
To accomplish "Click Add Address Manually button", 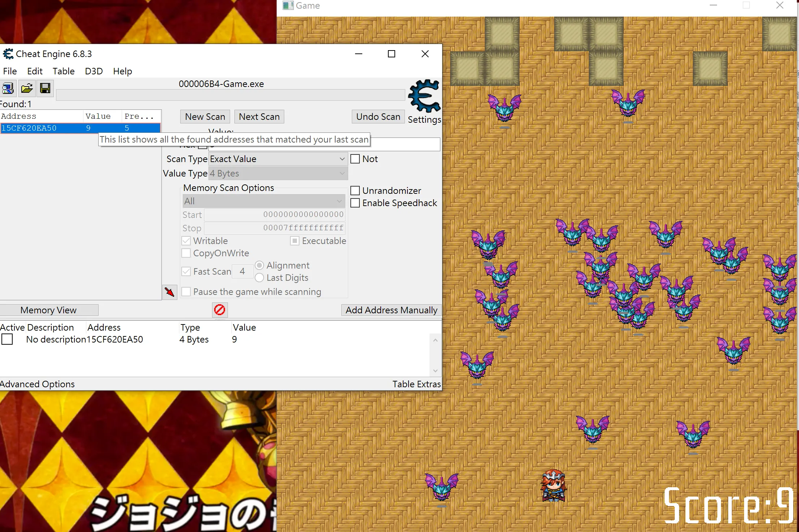I will pyautogui.click(x=391, y=310).
